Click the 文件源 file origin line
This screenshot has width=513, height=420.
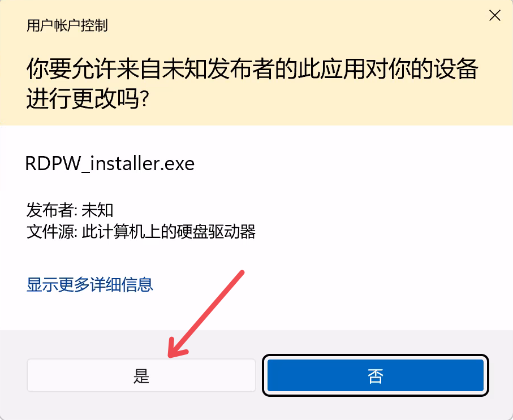141,232
